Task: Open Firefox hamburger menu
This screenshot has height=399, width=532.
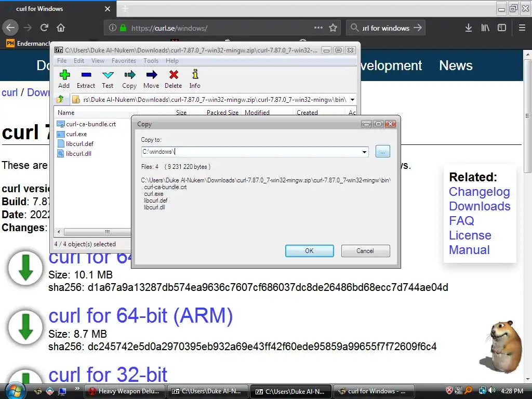Action: [522, 28]
